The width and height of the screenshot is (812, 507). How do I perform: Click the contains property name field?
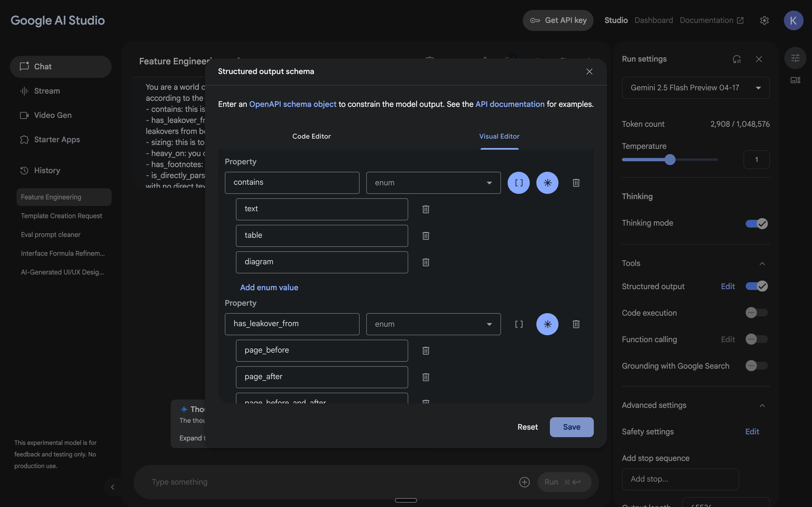click(292, 183)
